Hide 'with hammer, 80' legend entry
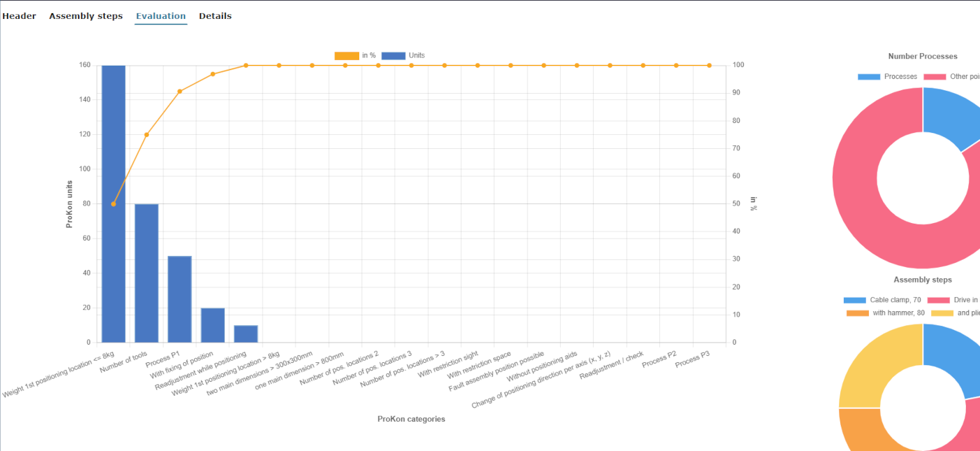Viewport: 980px width, 451px height. click(886, 313)
